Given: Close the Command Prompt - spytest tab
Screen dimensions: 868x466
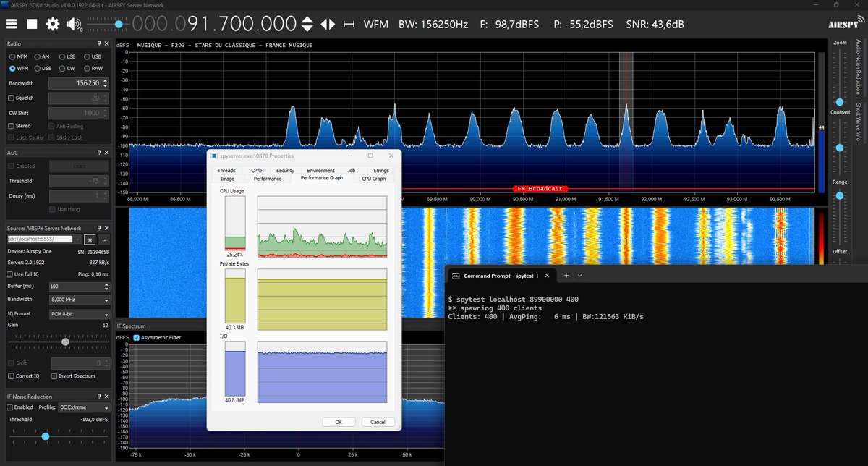Looking at the screenshot, I should coord(546,276).
